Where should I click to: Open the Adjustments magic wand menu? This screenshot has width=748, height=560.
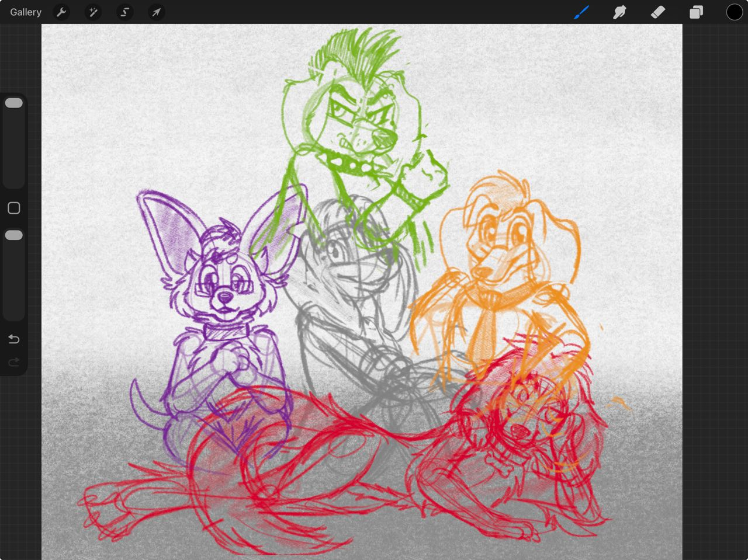(x=93, y=12)
